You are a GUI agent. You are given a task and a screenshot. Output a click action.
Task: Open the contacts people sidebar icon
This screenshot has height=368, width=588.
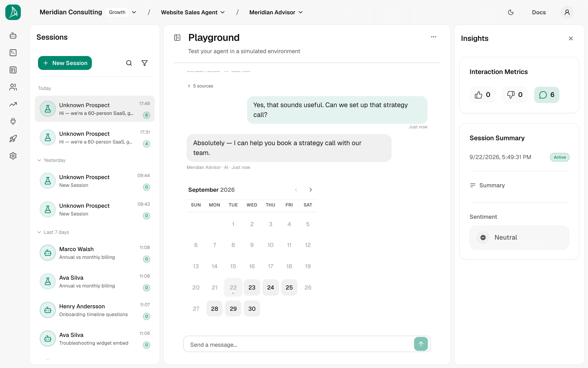13,87
